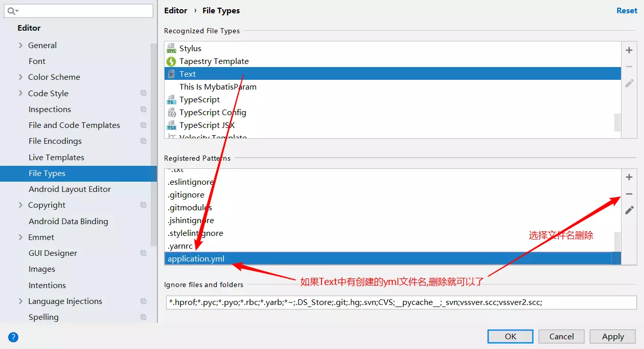Click the OK button
The width and height of the screenshot is (644, 349).
coord(511,336)
